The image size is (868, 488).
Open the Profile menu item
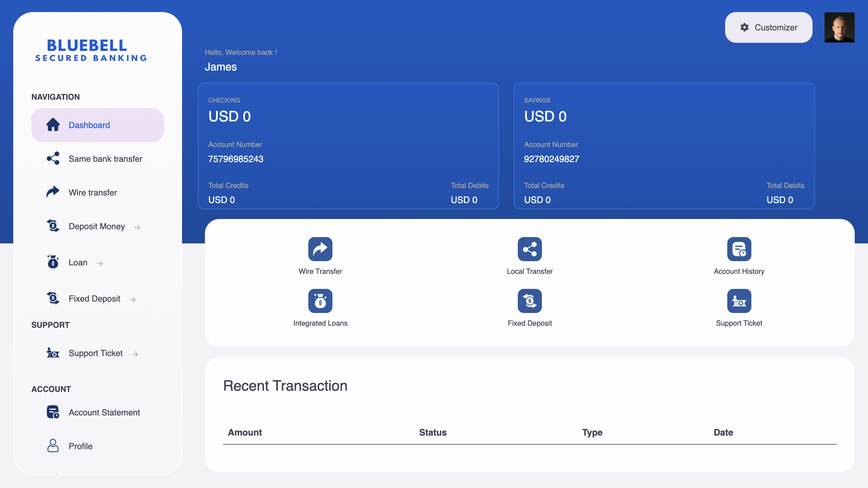point(80,446)
